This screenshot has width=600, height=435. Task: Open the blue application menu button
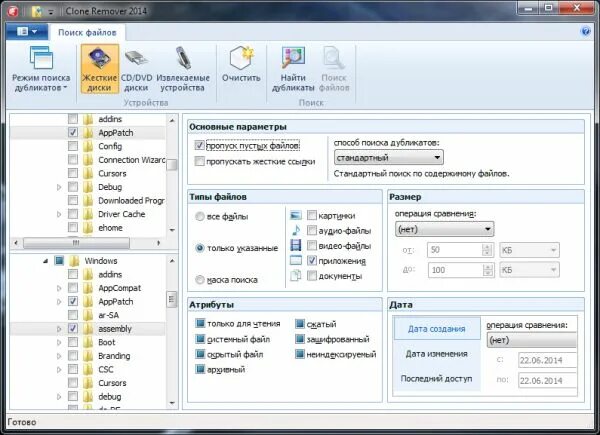click(27, 31)
